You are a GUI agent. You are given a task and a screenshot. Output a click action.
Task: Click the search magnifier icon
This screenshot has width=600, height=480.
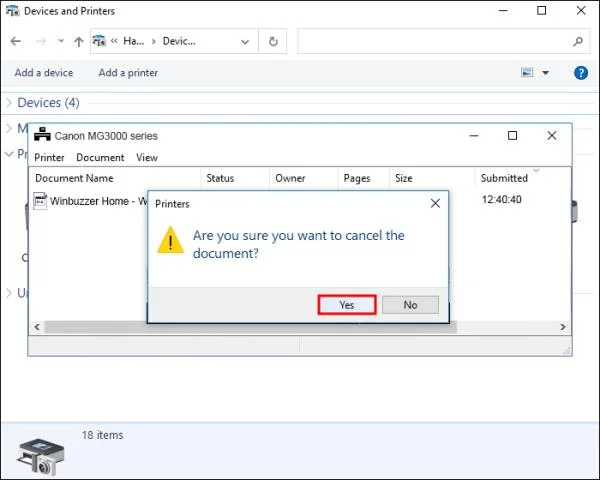578,41
